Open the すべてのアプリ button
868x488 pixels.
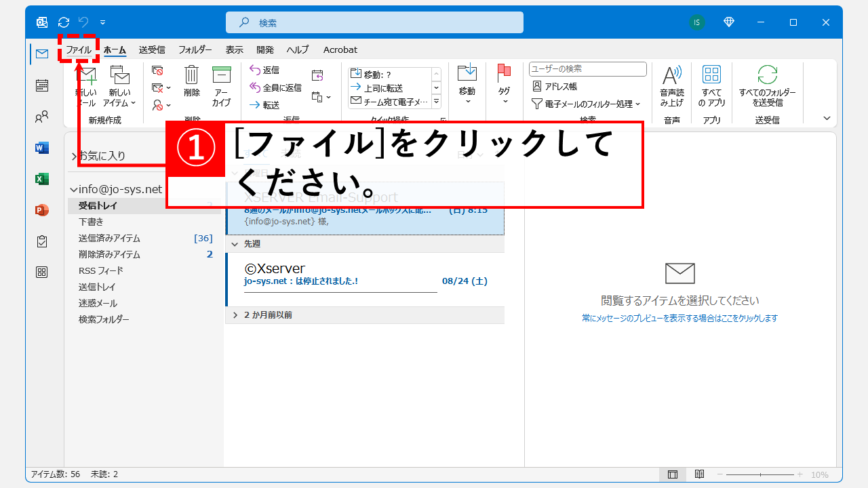711,86
